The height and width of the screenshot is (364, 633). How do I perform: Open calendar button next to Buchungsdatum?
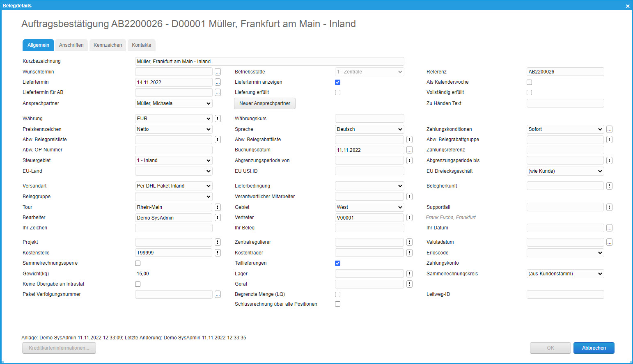click(409, 150)
